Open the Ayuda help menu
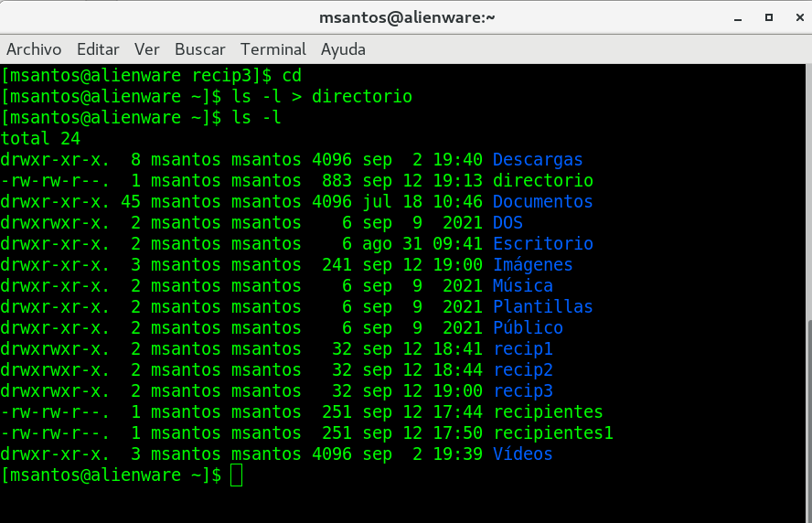This screenshot has width=812, height=523. (343, 49)
